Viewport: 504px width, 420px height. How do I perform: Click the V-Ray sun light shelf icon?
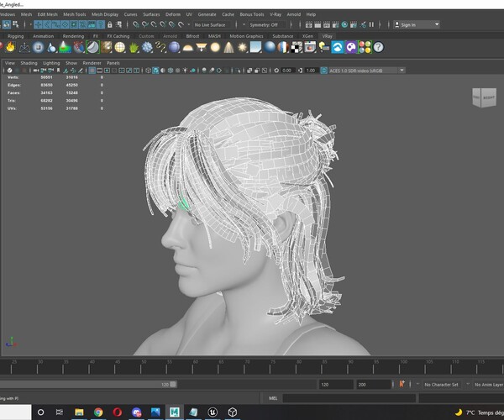242,47
